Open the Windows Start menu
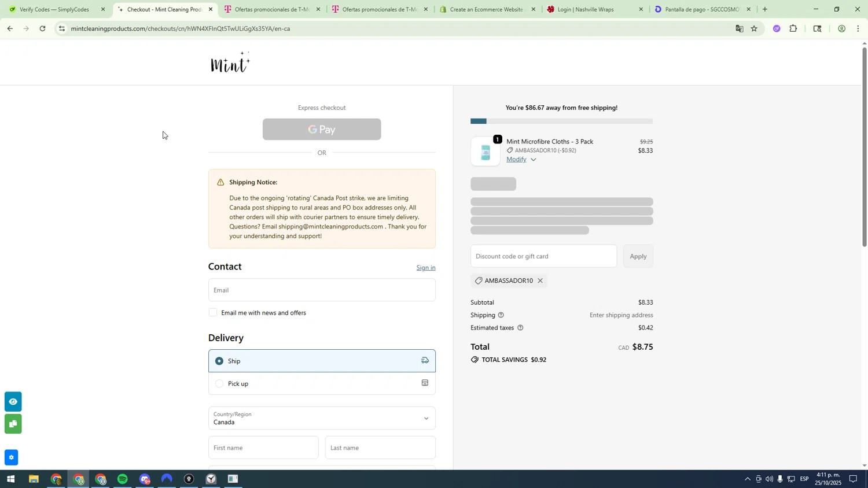Viewport: 868px width, 488px height. 10,479
